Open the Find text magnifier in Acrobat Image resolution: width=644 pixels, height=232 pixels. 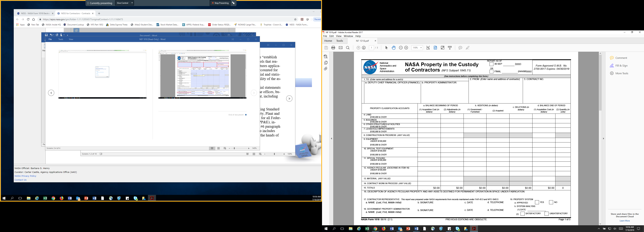[348, 48]
